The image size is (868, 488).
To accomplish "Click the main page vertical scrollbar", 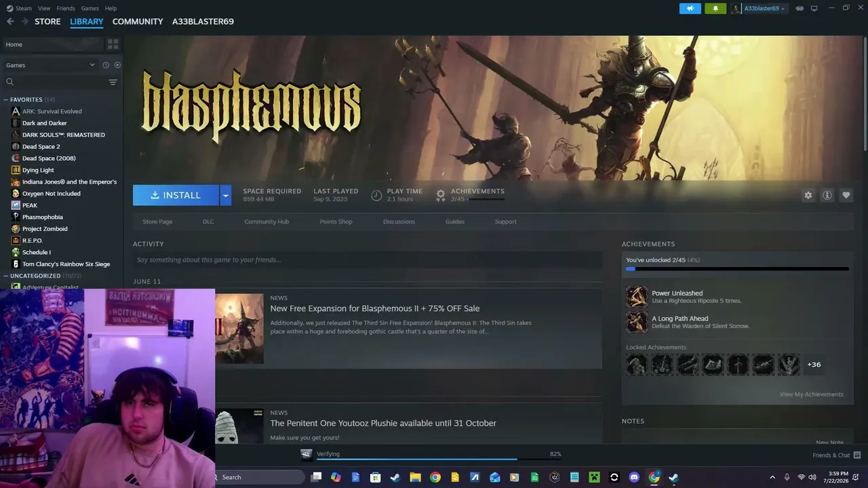I will coord(865,95).
